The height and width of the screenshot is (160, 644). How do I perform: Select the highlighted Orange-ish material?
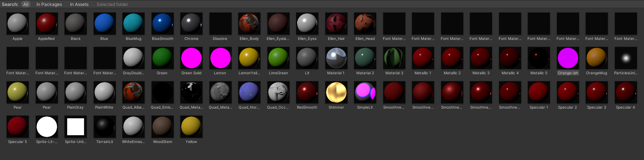pyautogui.click(x=568, y=58)
